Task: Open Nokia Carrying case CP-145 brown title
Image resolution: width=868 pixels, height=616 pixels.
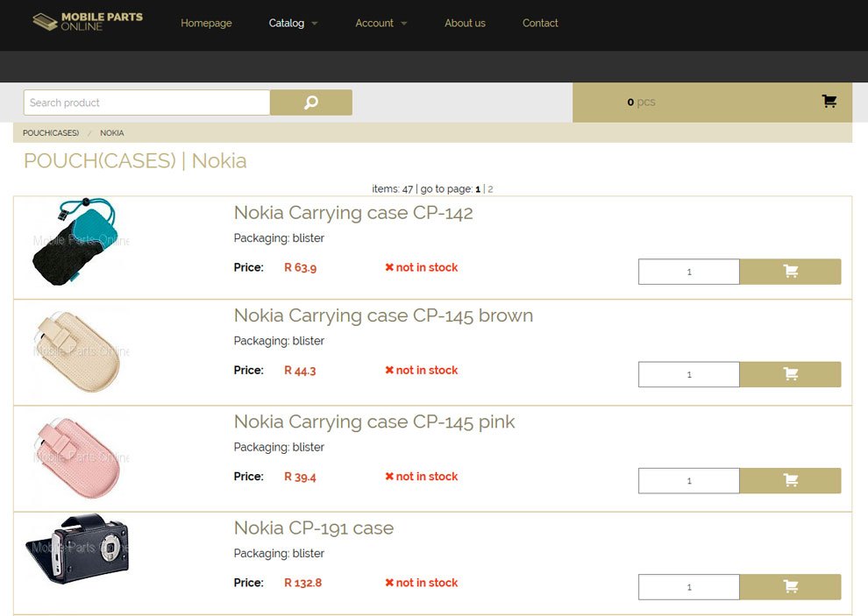Action: point(383,315)
